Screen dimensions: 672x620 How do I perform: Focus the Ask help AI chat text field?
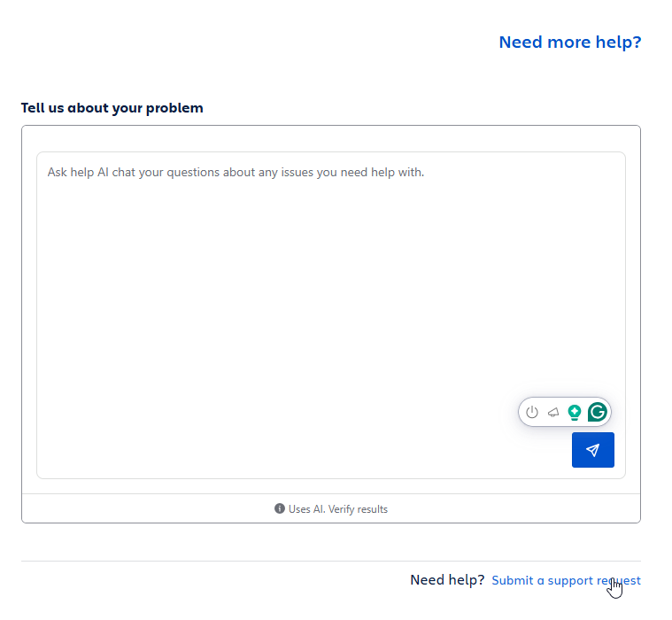tap(331, 315)
